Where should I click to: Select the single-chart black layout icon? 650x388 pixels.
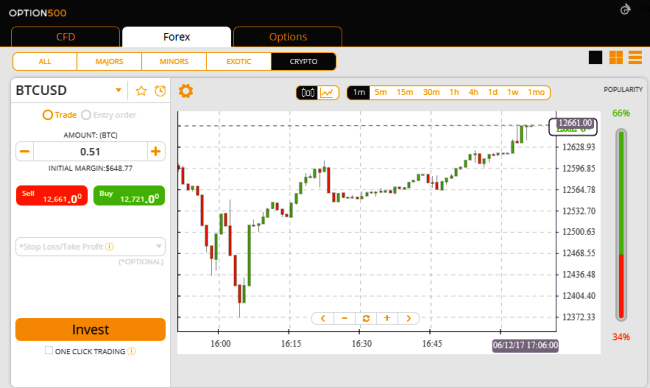pos(595,58)
